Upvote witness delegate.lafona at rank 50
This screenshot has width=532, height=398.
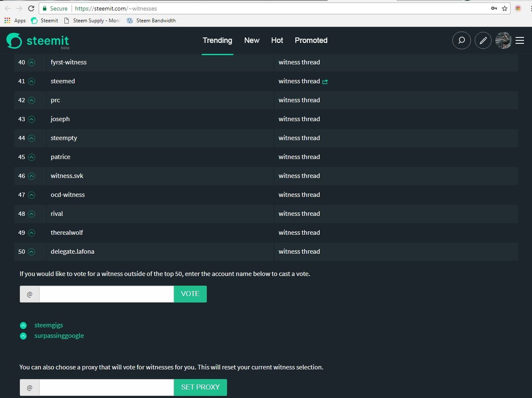[x=31, y=252]
